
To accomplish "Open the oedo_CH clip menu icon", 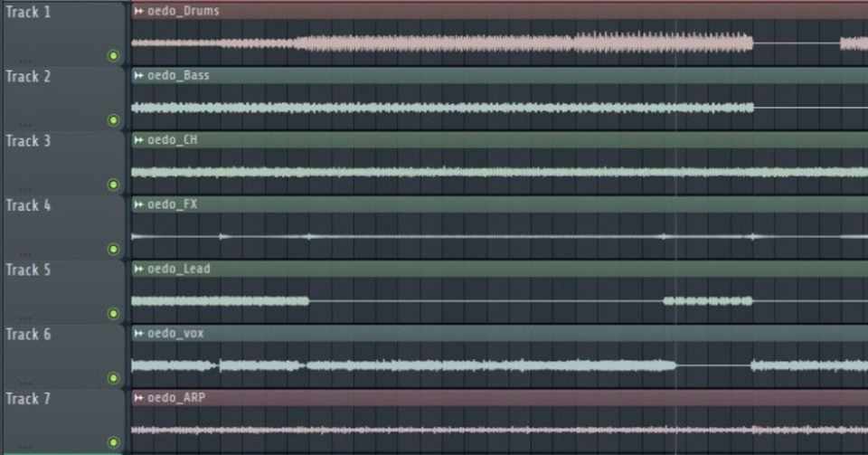I will click(x=138, y=140).
